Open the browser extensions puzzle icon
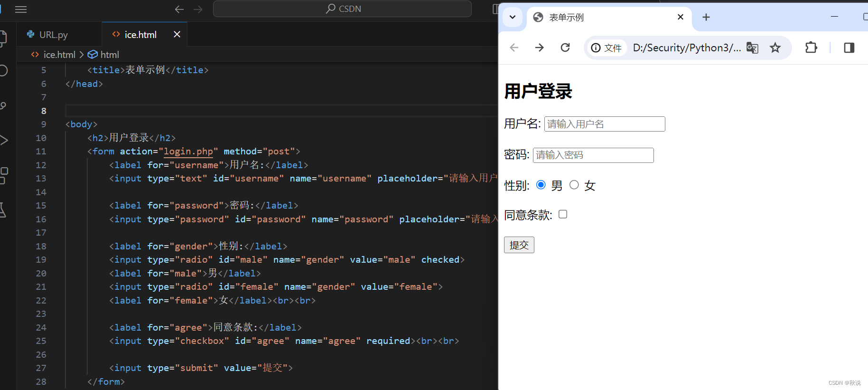 point(812,48)
